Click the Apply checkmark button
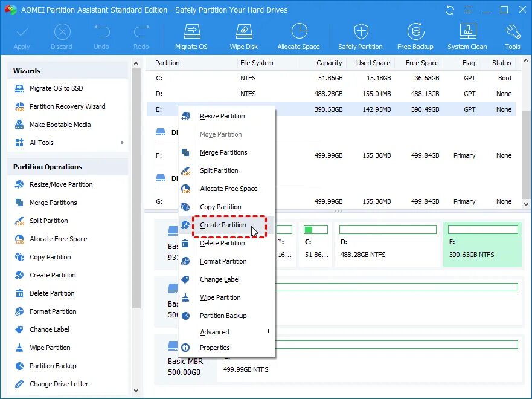532x399 pixels. pyautogui.click(x=22, y=37)
